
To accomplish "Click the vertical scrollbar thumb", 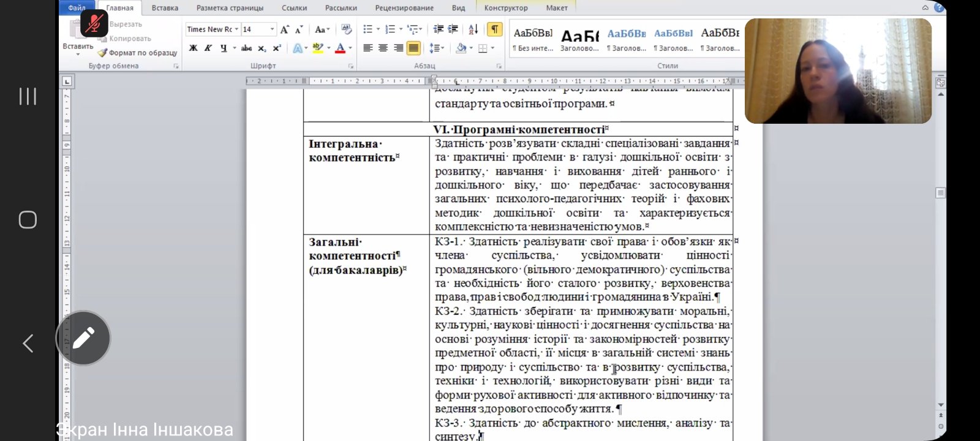I will (x=941, y=193).
